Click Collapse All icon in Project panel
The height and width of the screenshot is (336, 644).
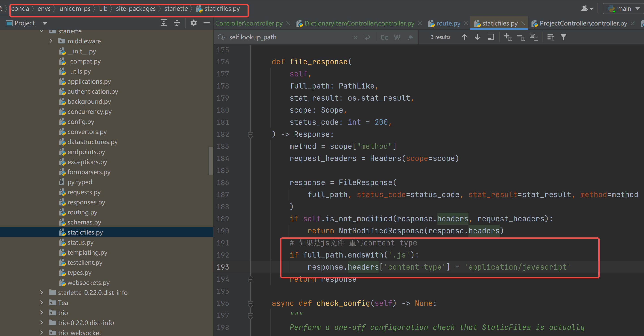[177, 23]
